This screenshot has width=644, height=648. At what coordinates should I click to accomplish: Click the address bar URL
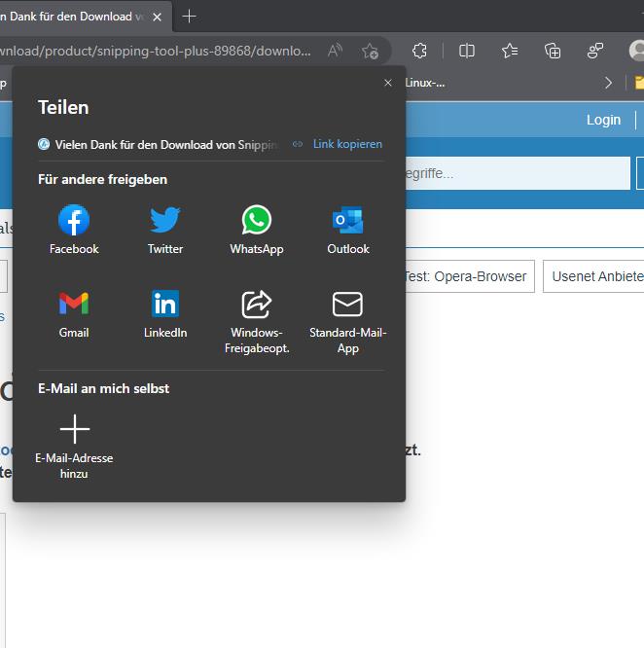click(156, 51)
